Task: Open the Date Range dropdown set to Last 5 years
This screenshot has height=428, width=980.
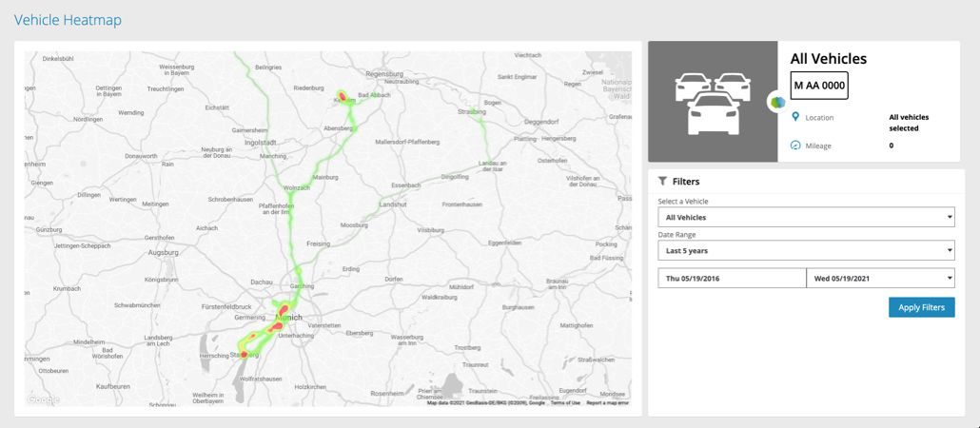Action: point(806,250)
